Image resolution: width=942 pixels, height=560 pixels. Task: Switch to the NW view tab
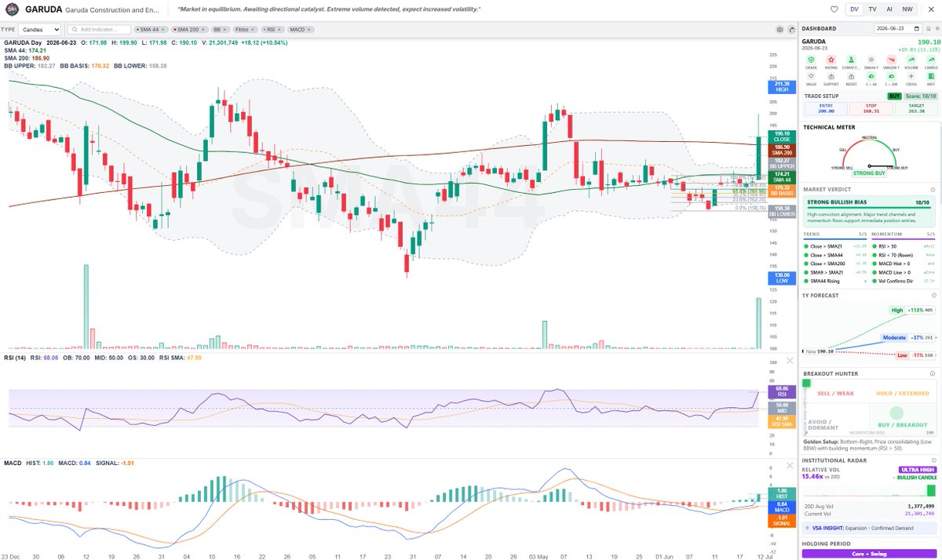coord(907,9)
